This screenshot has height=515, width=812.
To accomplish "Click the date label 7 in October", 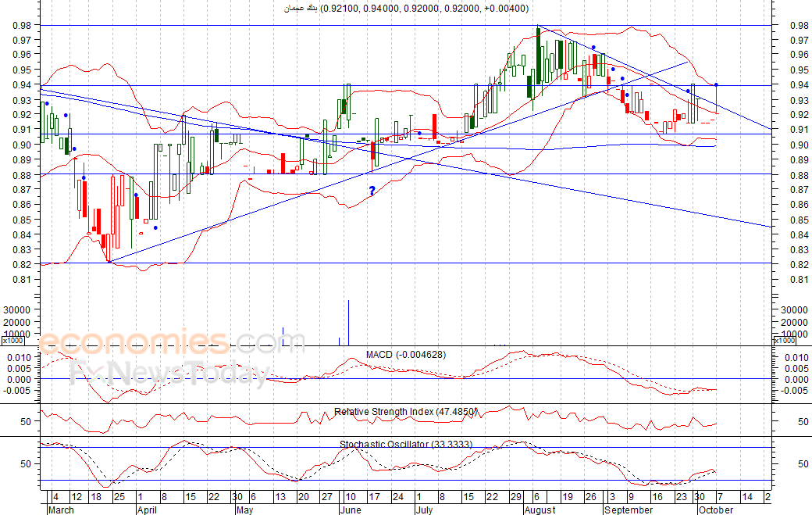I will [720, 497].
